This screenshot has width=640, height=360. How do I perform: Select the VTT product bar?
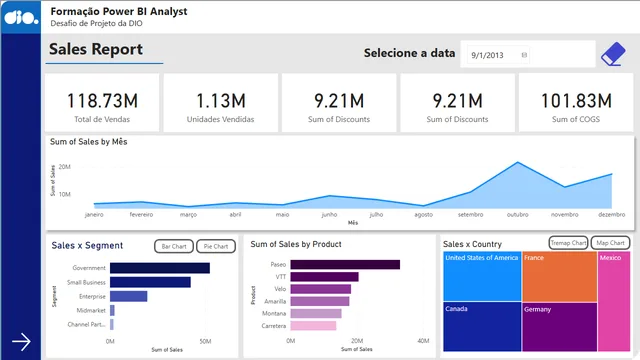coord(324,277)
